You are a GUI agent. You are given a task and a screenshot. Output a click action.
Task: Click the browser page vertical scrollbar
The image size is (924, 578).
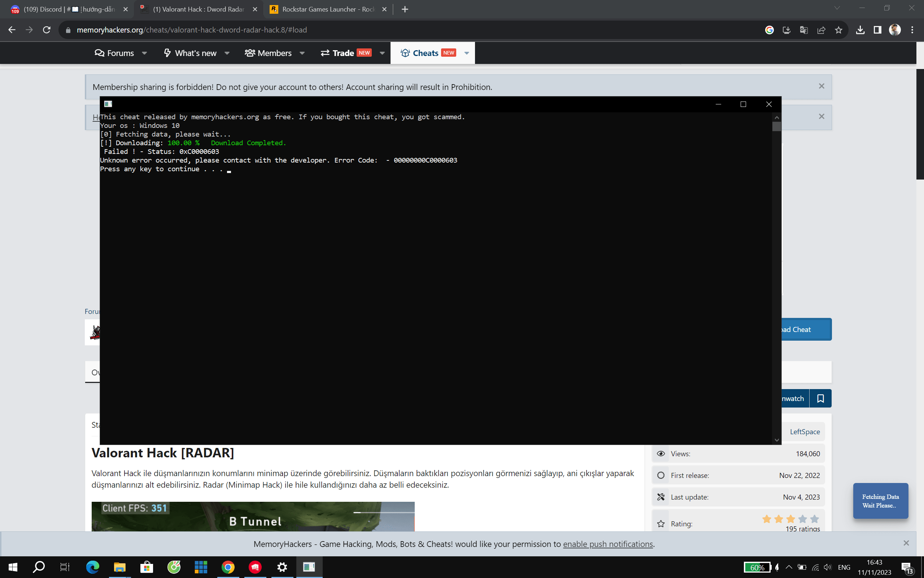coord(920,124)
